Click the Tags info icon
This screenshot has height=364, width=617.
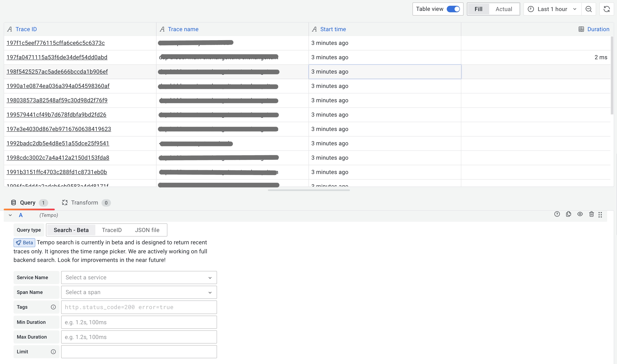point(53,307)
